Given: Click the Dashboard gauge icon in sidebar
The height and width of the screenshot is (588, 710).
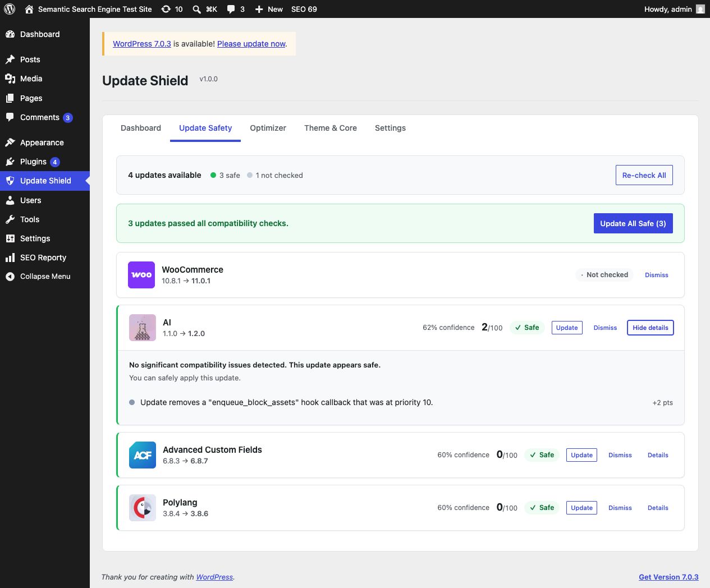Looking at the screenshot, I should pos(10,34).
